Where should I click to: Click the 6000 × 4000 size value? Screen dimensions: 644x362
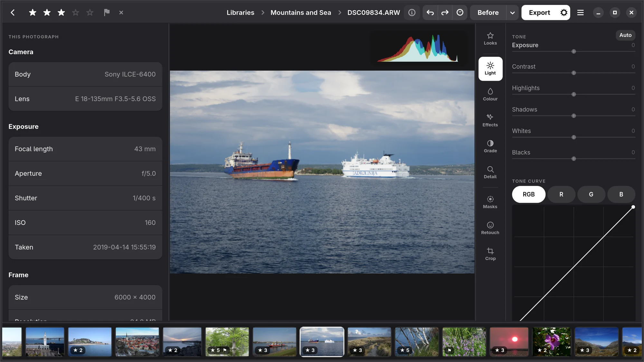[x=135, y=297]
